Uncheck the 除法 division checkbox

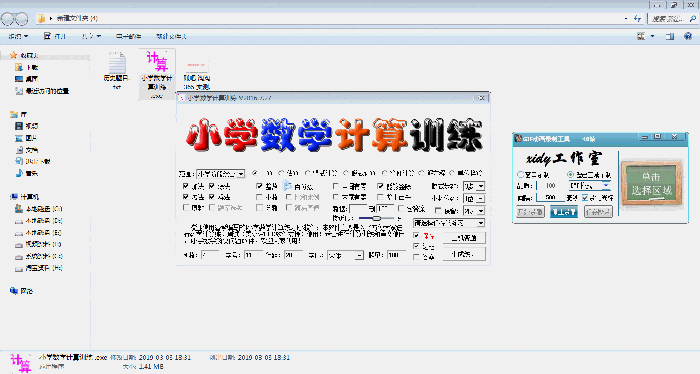click(212, 197)
